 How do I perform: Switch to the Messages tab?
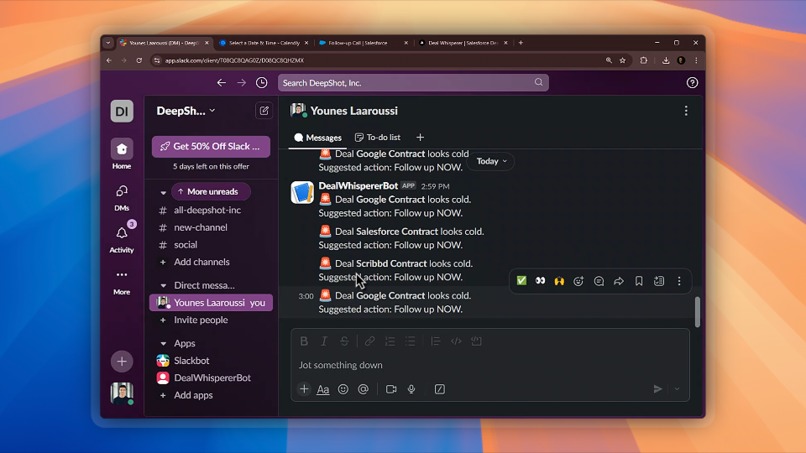(x=318, y=137)
